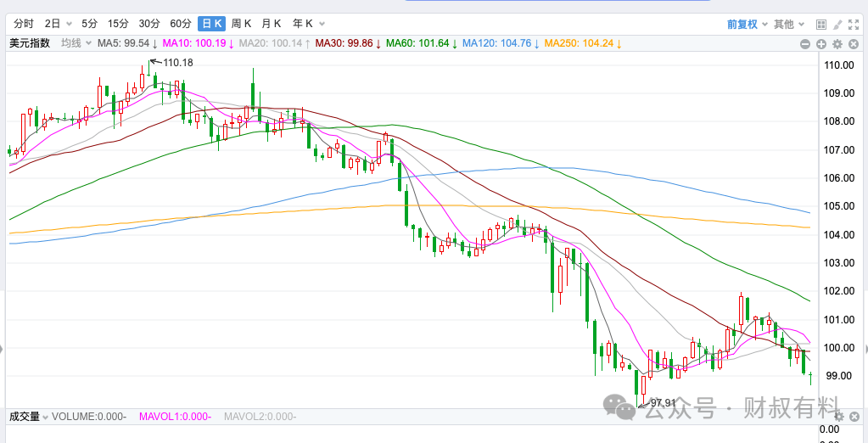Viewport: 868px width, 443px height.
Task: Zoom out chart with minus icon
Action: click(805, 43)
